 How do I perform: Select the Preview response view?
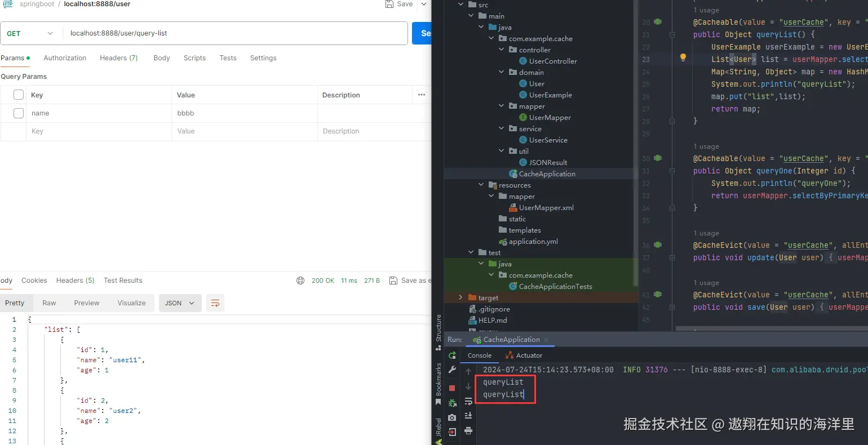point(87,303)
